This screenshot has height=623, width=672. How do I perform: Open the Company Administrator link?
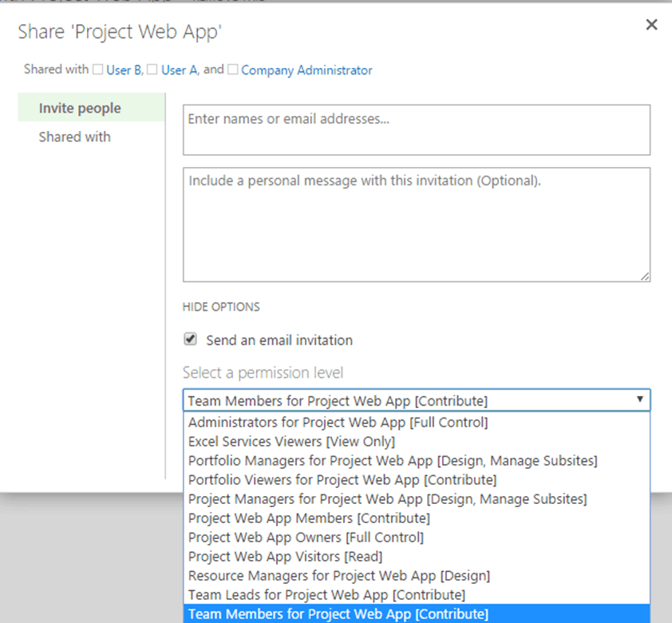click(306, 70)
